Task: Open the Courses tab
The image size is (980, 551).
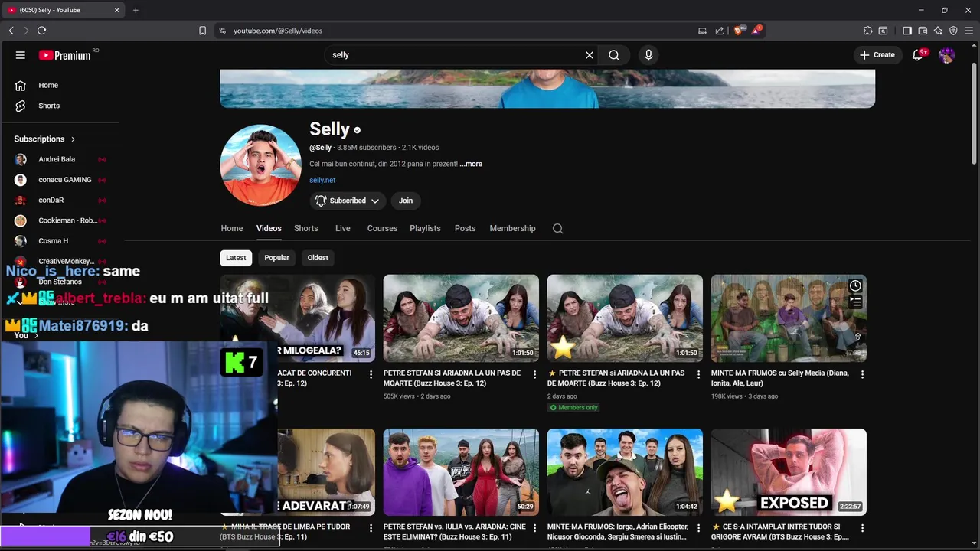Action: (x=382, y=228)
